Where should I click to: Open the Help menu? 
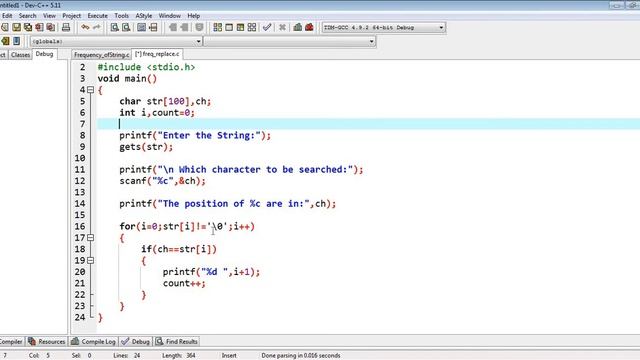[193, 16]
